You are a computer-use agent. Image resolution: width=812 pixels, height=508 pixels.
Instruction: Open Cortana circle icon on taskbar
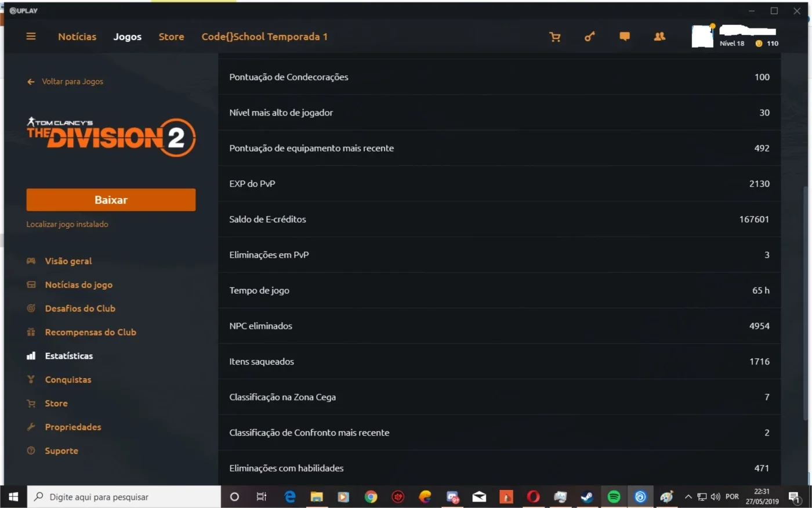234,497
